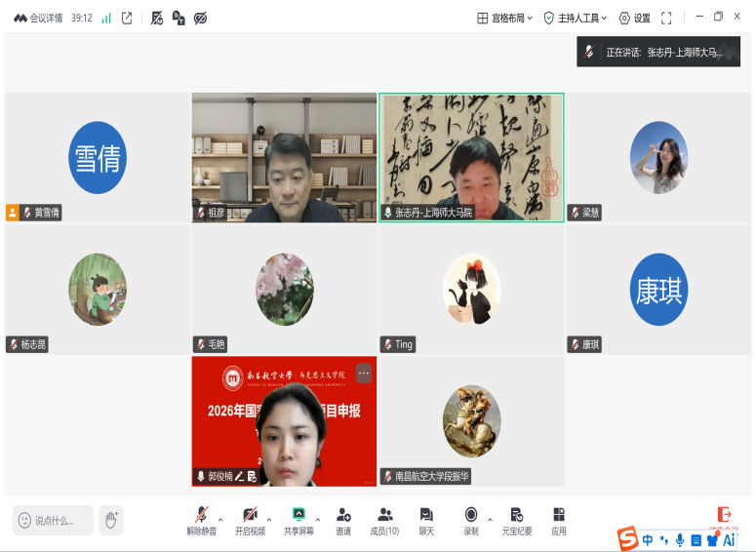Open the more options button on 郭俊楠 tile
The image size is (756, 552).
364,374
